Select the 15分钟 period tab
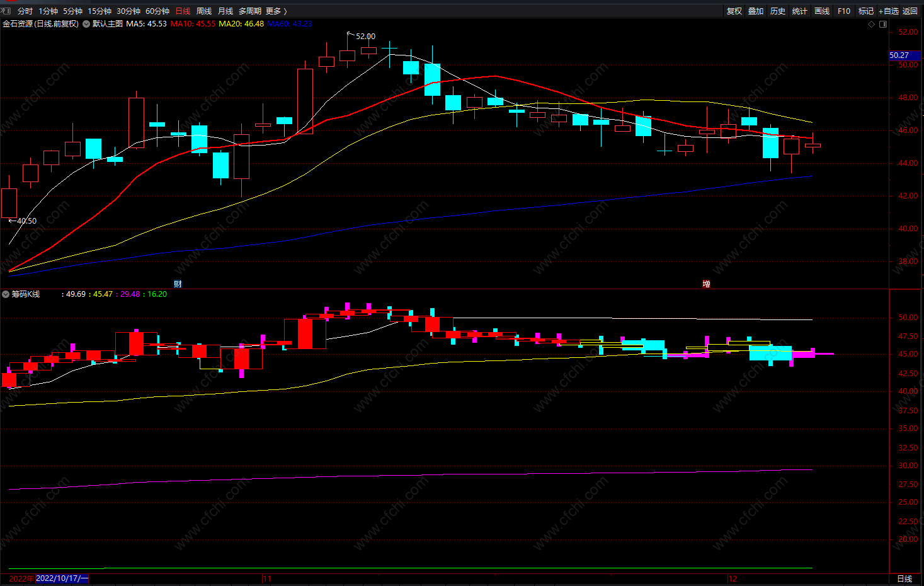 coord(100,11)
